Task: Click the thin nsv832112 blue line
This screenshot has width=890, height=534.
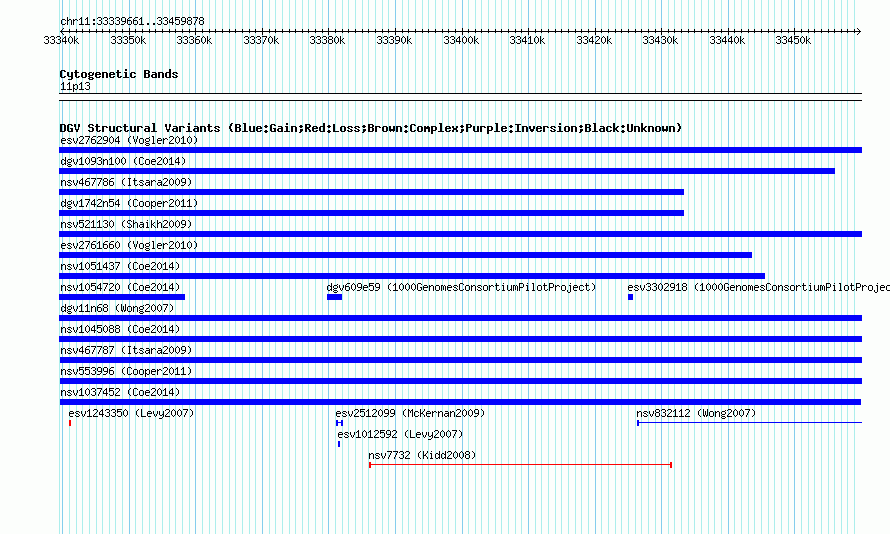Action: pos(749,423)
